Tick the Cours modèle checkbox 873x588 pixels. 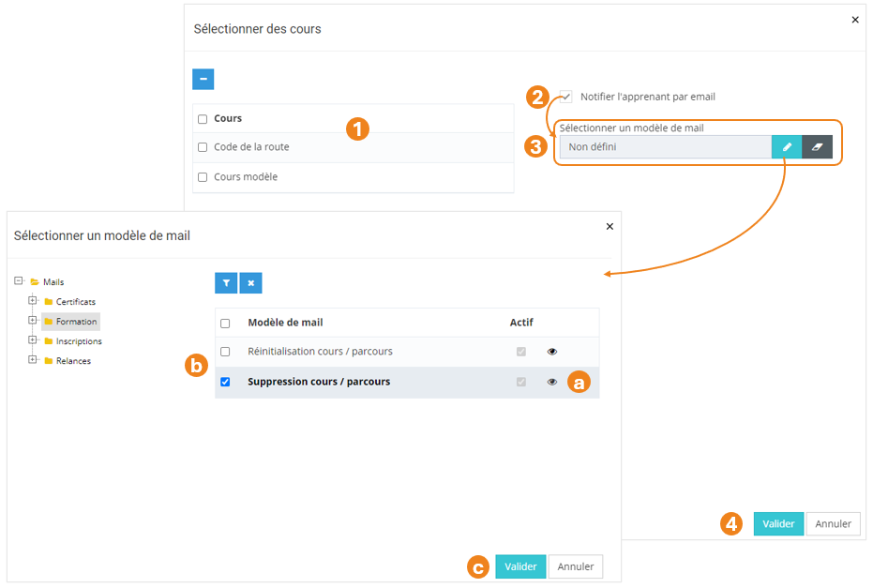(x=203, y=177)
